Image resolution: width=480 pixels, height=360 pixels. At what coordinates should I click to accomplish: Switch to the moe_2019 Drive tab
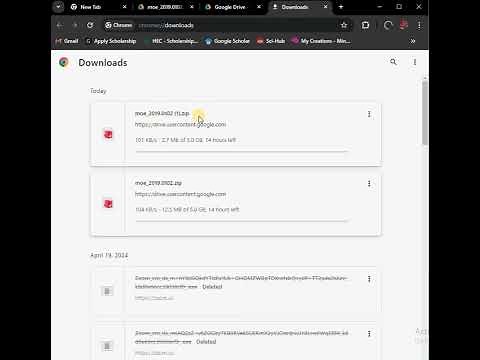pyautogui.click(x=166, y=7)
